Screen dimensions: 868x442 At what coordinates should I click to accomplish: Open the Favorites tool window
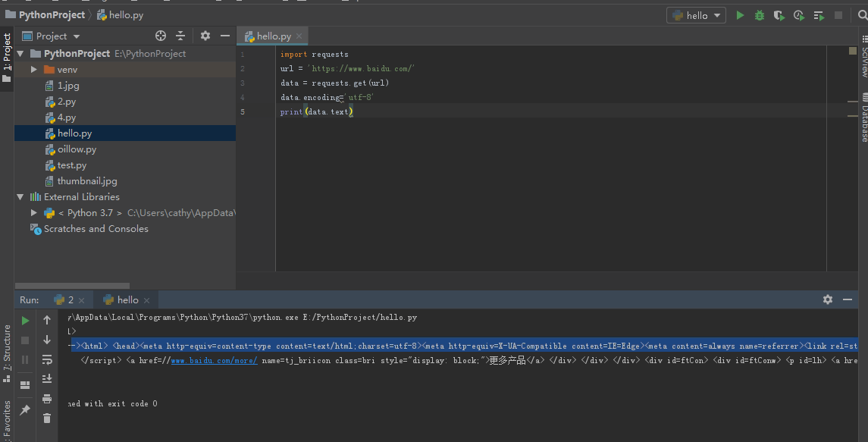point(7,420)
